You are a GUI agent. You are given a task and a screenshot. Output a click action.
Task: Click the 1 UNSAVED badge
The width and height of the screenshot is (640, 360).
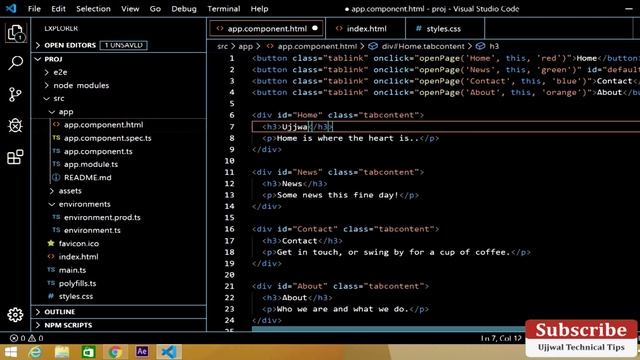pos(124,45)
